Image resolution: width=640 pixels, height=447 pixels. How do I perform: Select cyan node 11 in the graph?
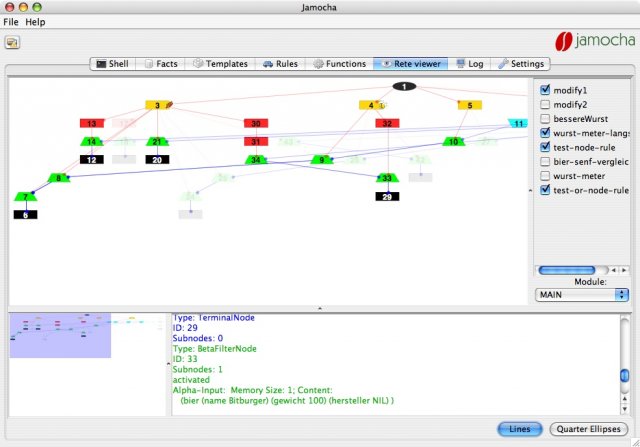point(516,123)
